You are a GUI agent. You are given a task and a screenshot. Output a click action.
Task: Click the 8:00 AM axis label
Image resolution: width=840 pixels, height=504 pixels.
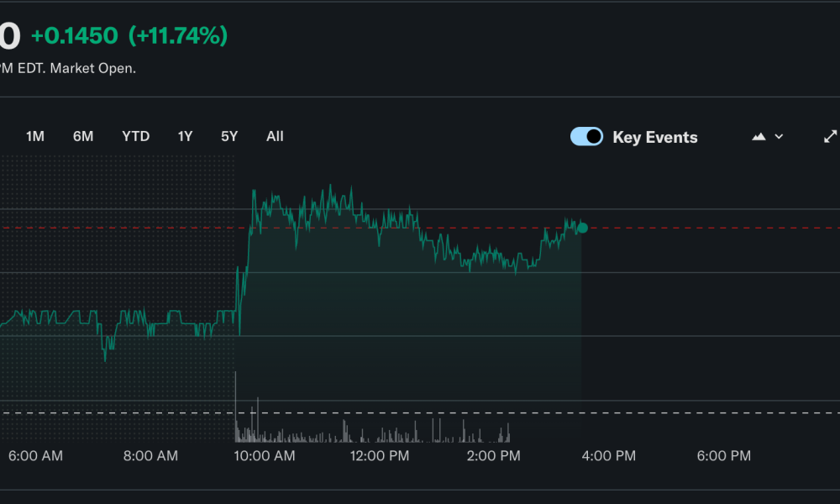tap(150, 456)
